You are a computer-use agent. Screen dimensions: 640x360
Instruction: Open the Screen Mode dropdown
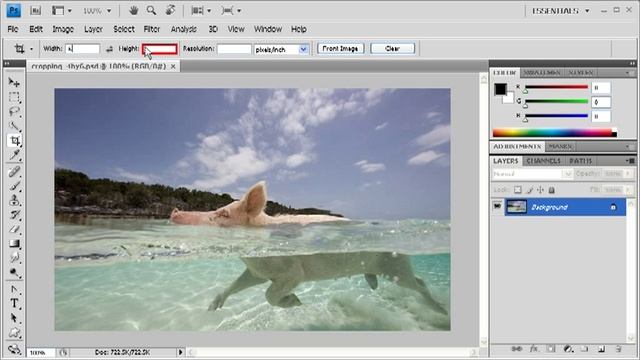[x=231, y=11]
